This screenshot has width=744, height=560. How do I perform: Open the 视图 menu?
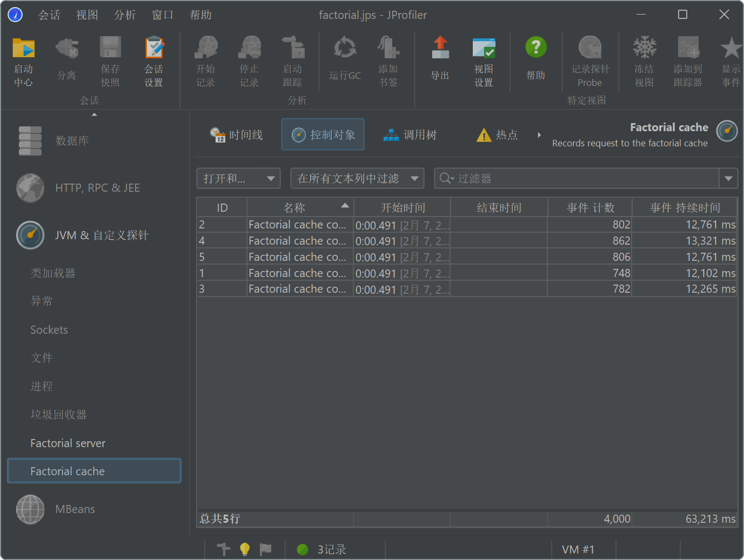(x=87, y=15)
